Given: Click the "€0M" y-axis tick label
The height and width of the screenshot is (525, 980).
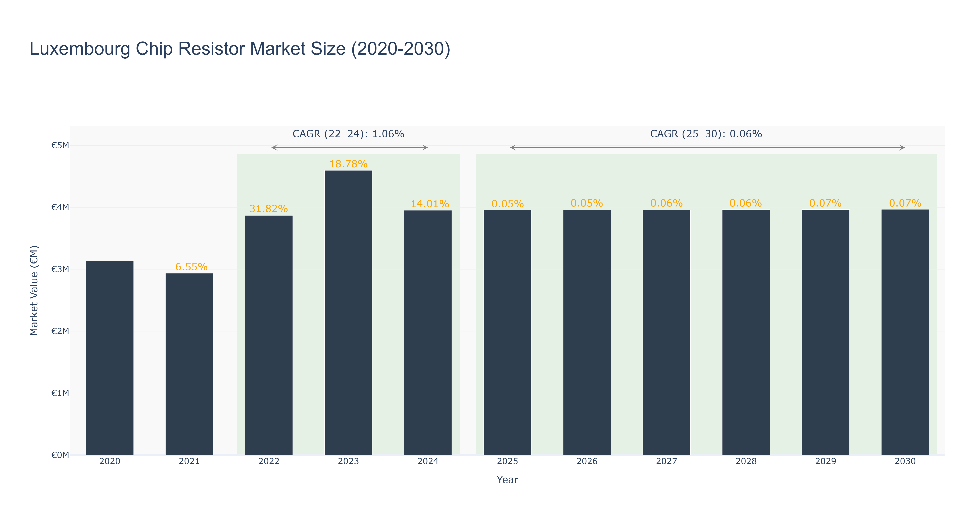Looking at the screenshot, I should [x=60, y=455].
